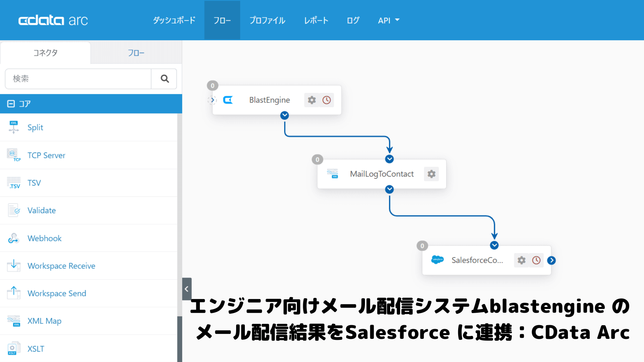Click the MailLogToContact XML Map icon
The width and height of the screenshot is (644, 362).
[333, 174]
